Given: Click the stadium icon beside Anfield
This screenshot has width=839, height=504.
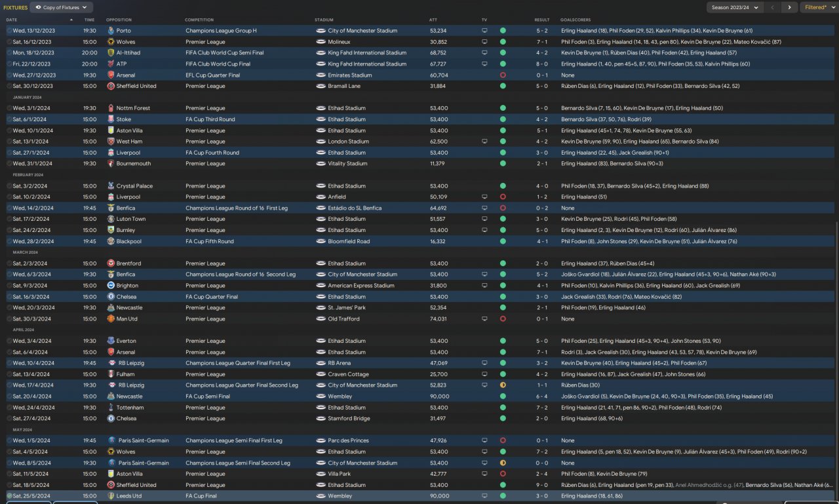Looking at the screenshot, I should click(321, 197).
